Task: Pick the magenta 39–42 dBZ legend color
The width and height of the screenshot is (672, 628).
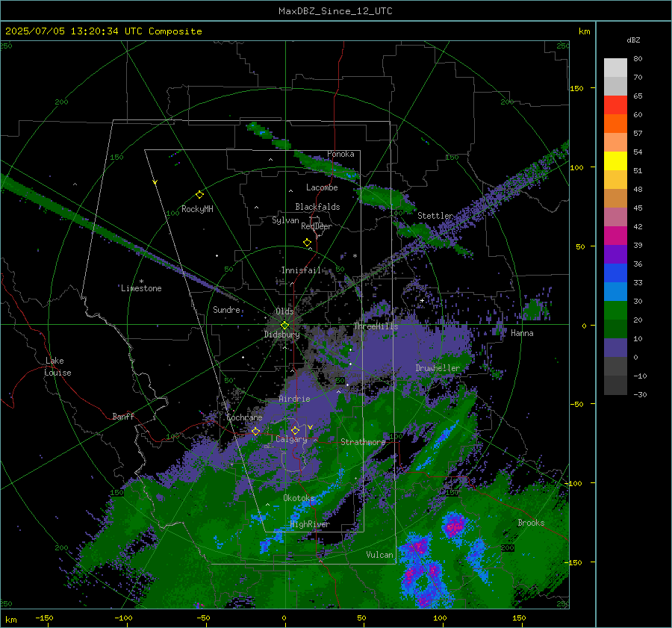Action: [615, 236]
